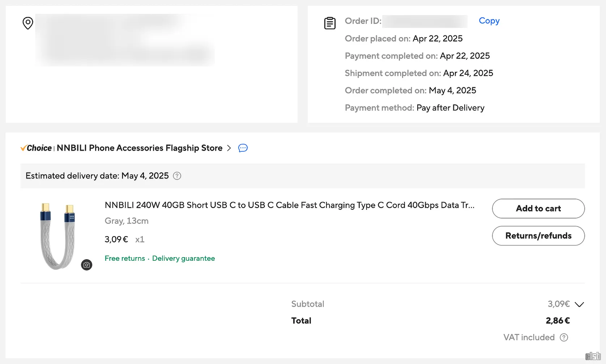Viewport: 606px width, 364px height.
Task: Click the Free returns label
Action: pyautogui.click(x=125, y=258)
